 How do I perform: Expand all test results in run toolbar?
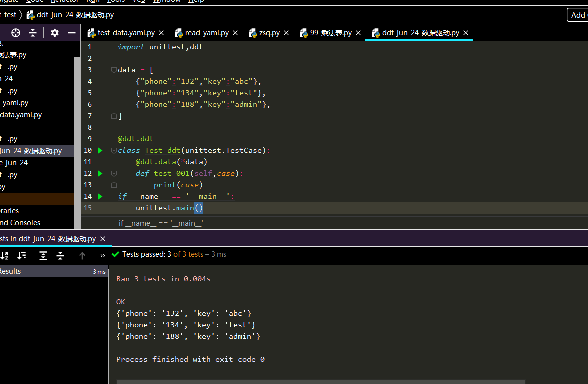pos(43,256)
